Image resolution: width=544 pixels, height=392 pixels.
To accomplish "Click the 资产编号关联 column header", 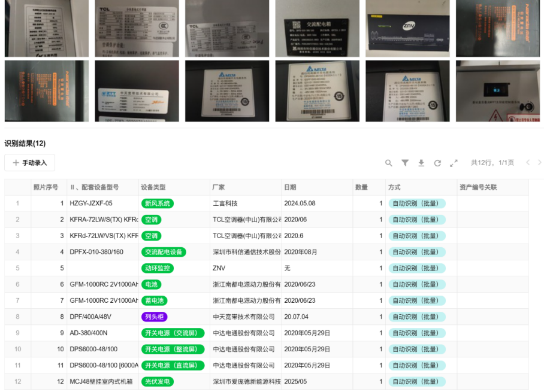I will pos(478,187).
